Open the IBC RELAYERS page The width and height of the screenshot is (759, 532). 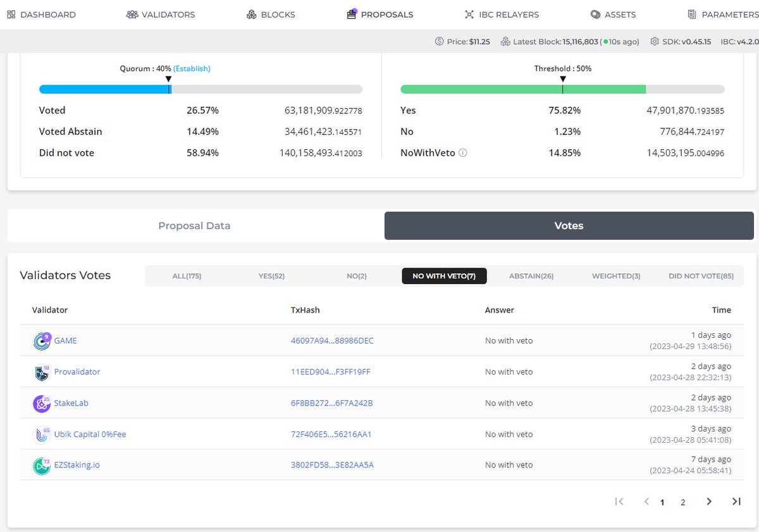click(x=502, y=14)
